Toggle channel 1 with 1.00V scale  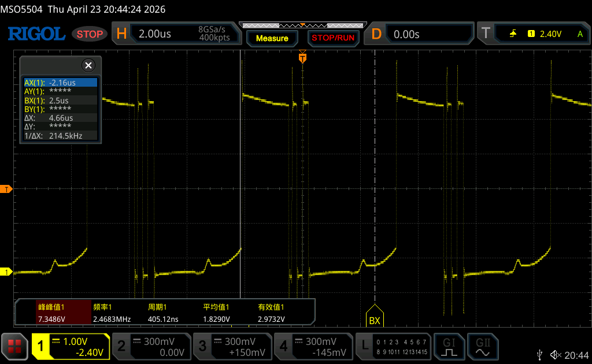tap(71, 346)
